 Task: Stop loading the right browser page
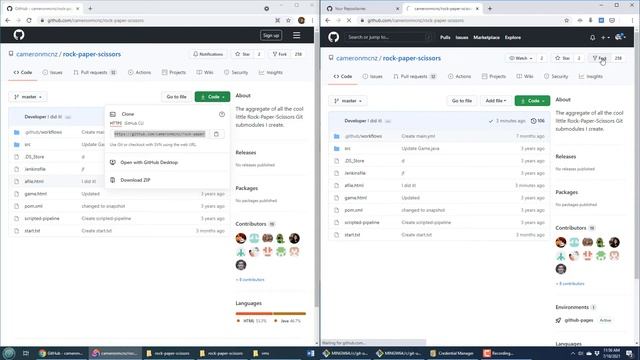click(x=349, y=20)
